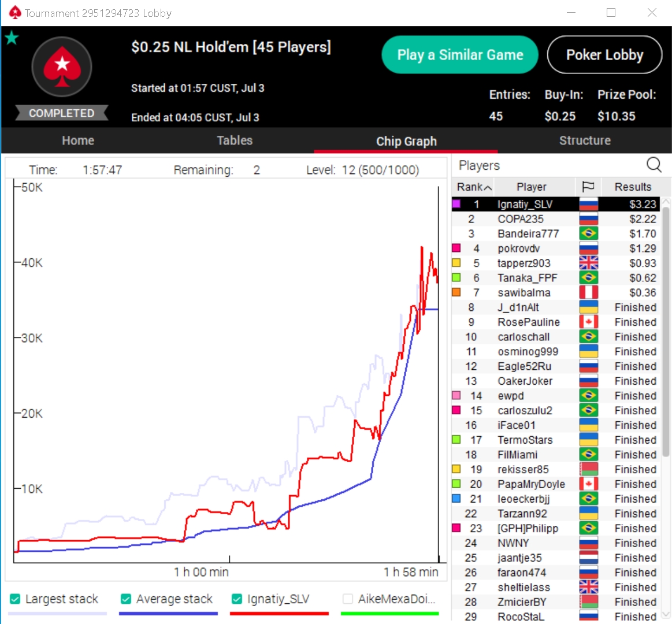Click the Poker Lobby button
The height and width of the screenshot is (624, 672).
605,55
